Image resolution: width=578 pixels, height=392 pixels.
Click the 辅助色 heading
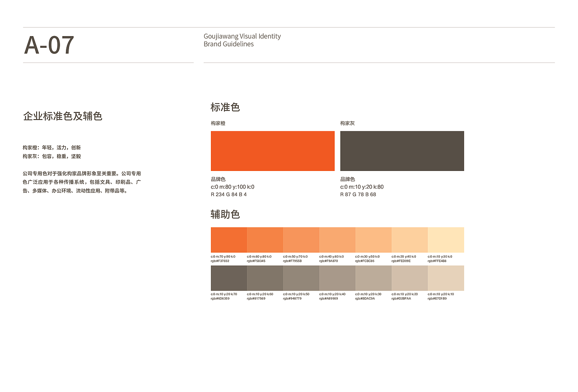point(225,214)
